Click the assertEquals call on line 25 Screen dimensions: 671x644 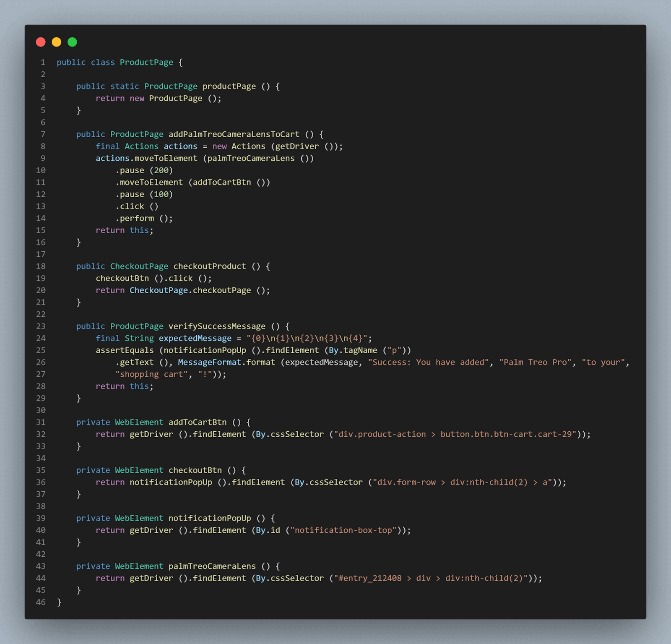[125, 350]
